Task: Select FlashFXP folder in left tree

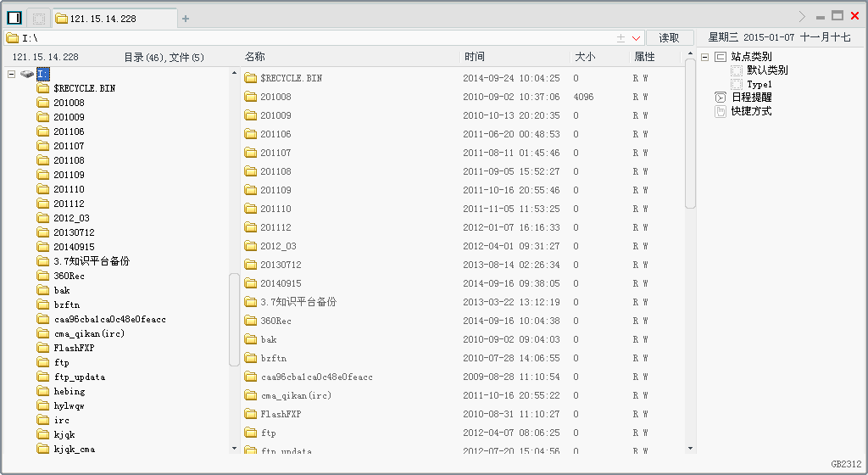Action: (74, 348)
